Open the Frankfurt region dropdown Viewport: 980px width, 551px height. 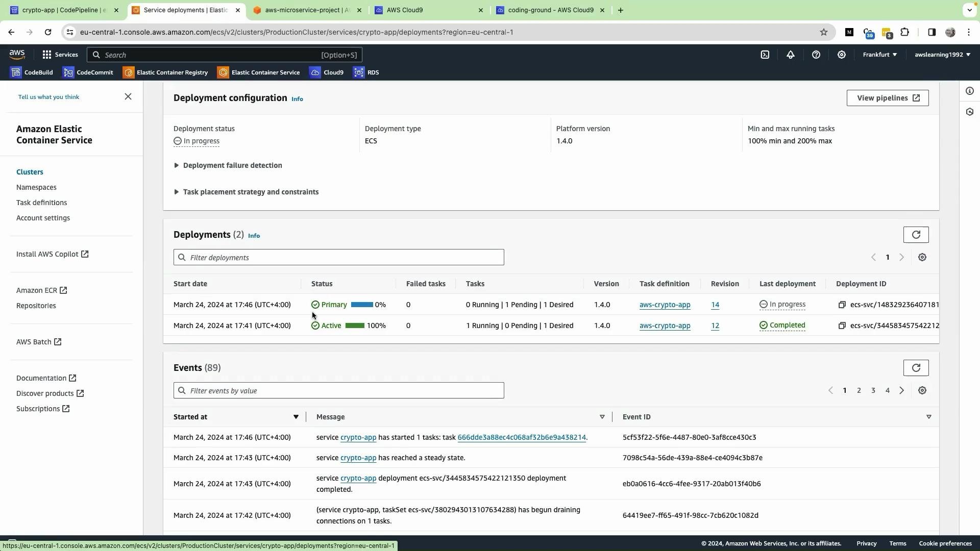[880, 55]
